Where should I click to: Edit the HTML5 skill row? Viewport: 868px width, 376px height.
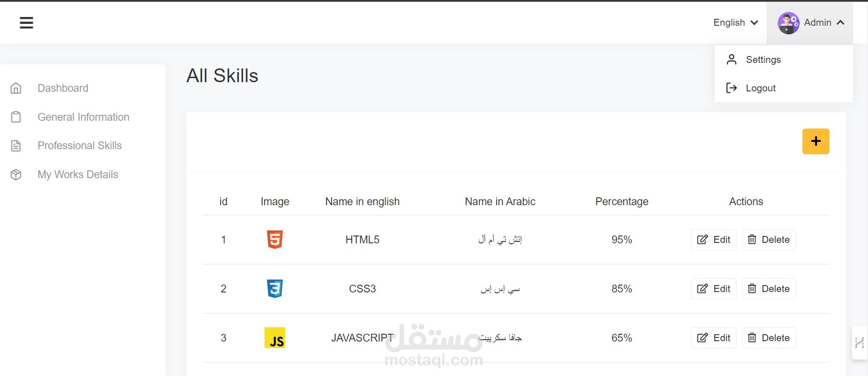[713, 240]
